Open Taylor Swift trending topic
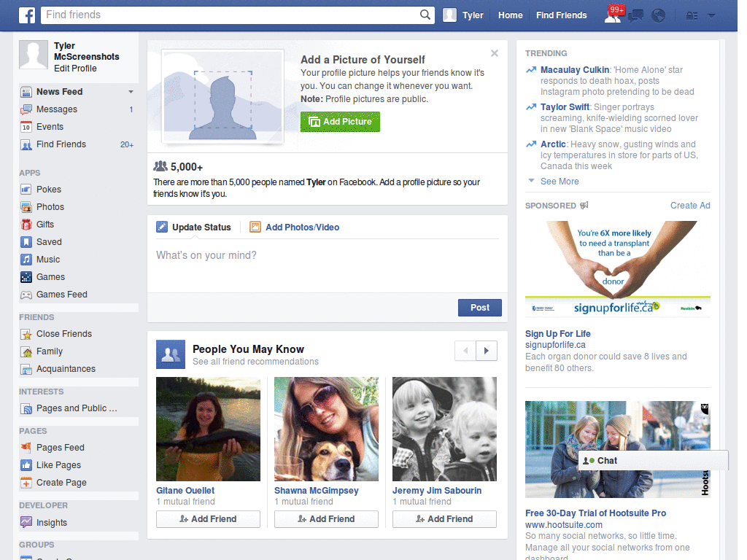Viewport: 747px width, 560px height. point(565,107)
